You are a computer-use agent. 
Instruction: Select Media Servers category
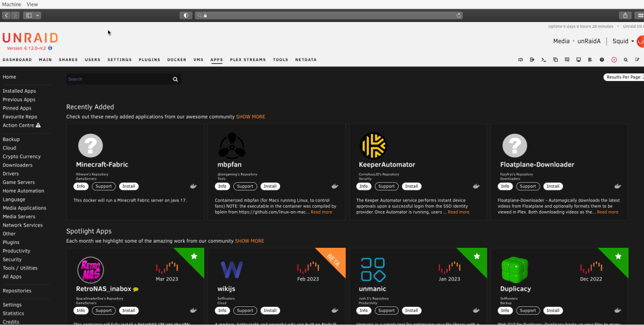19,217
